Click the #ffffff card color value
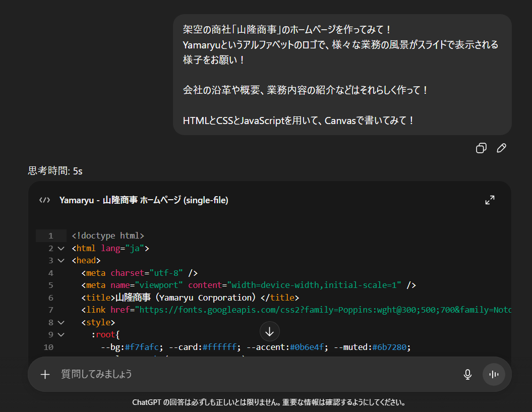532x412 pixels. [x=219, y=347]
